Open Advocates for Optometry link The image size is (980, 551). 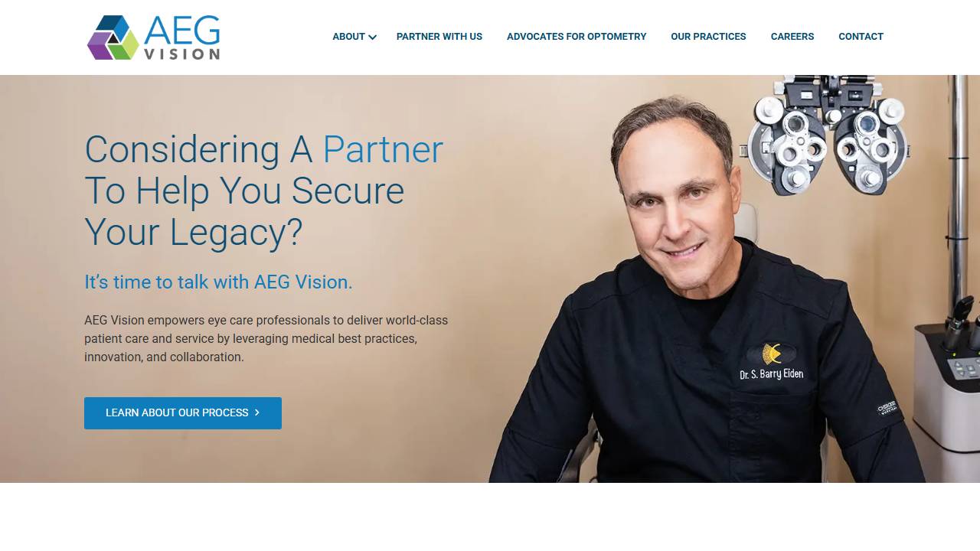click(577, 37)
